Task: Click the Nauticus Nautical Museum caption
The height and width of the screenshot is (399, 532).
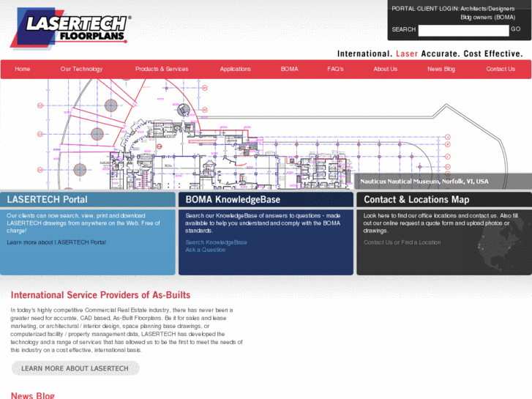Action: 424,182
